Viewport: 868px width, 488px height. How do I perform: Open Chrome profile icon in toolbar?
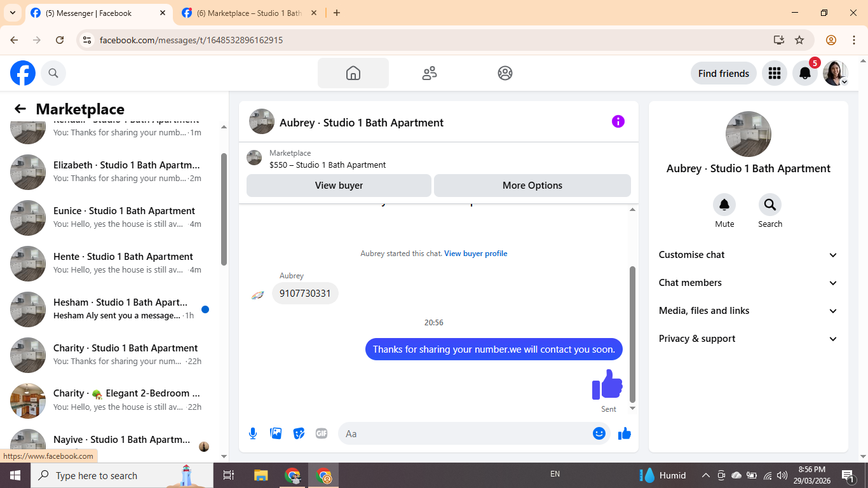(831, 40)
